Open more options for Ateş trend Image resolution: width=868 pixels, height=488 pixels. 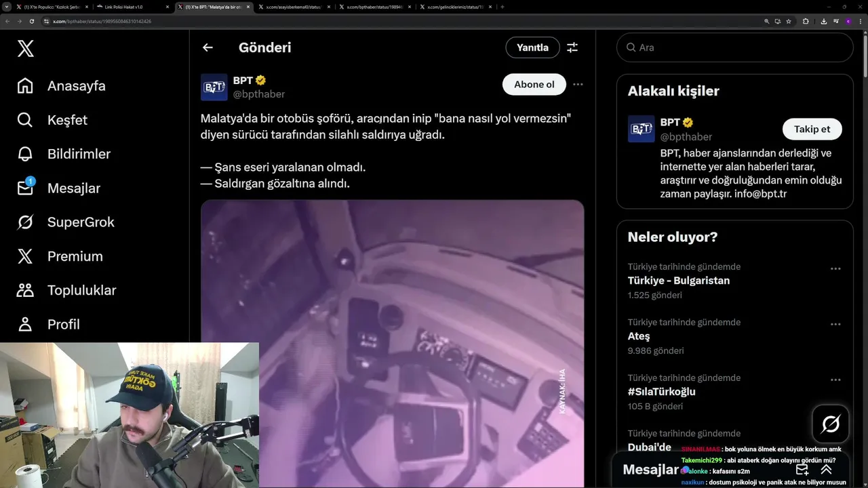[835, 324]
